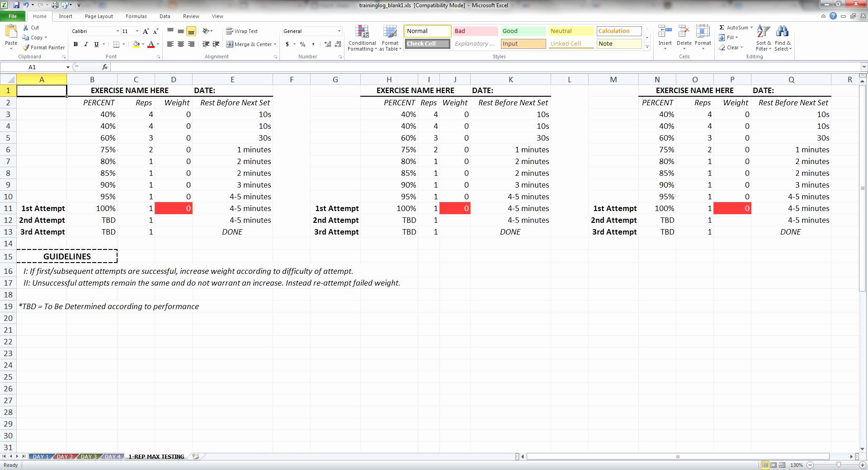Switch to the Formulas ribbon tab
Image resolution: width=868 pixels, height=470 pixels.
[x=136, y=16]
